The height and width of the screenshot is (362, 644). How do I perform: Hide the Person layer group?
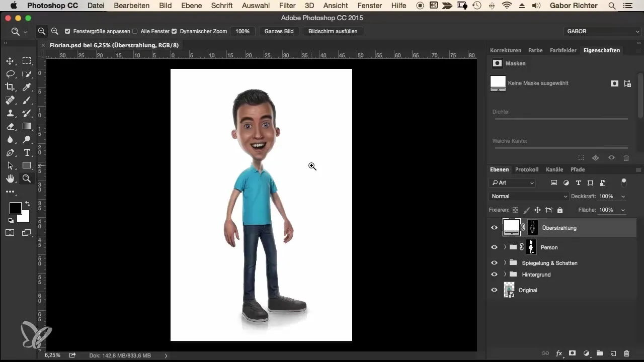coord(494,247)
